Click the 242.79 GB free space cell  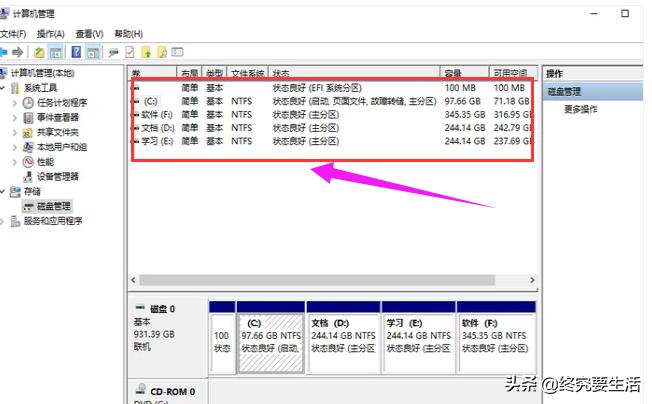coord(512,128)
